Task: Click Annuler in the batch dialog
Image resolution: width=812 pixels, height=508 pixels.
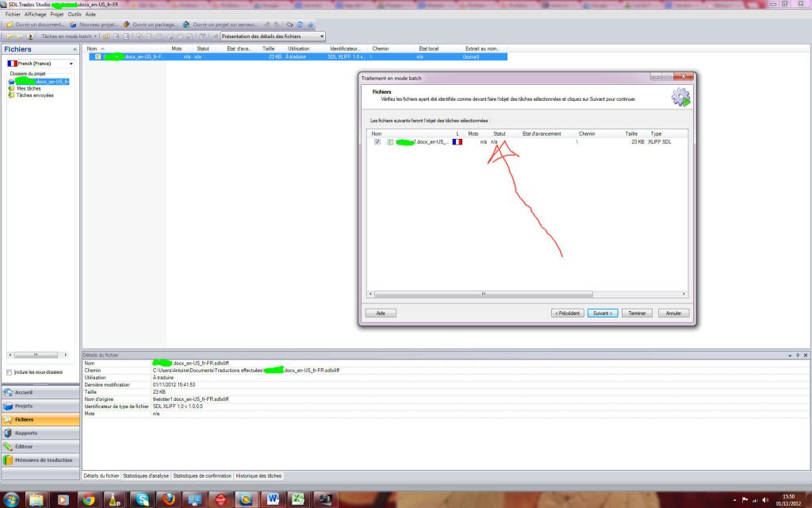Action: pos(673,313)
